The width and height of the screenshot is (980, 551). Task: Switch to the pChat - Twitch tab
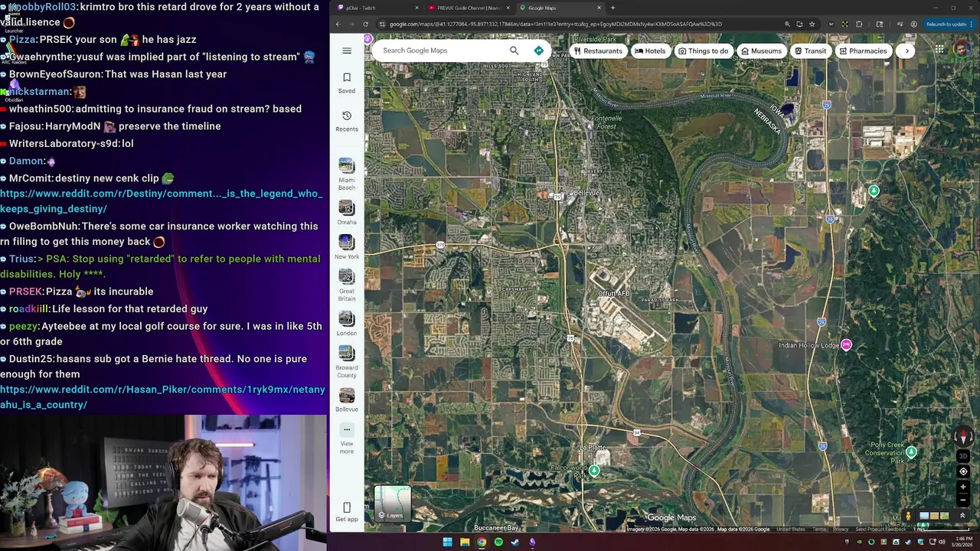[379, 8]
